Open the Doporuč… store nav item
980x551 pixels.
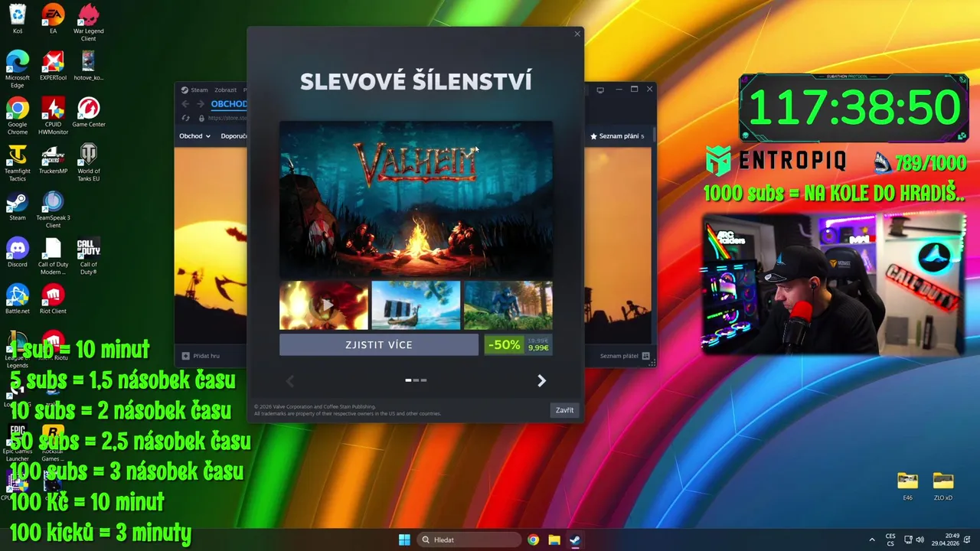pos(234,136)
